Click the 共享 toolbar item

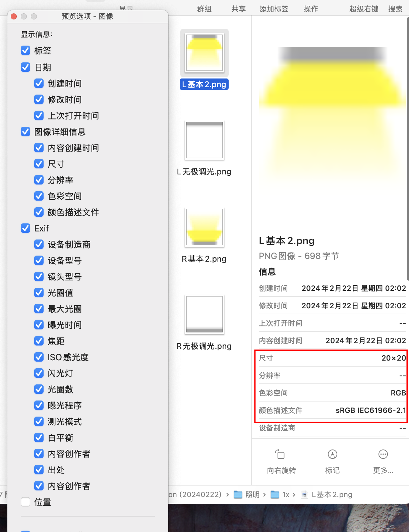point(238,9)
